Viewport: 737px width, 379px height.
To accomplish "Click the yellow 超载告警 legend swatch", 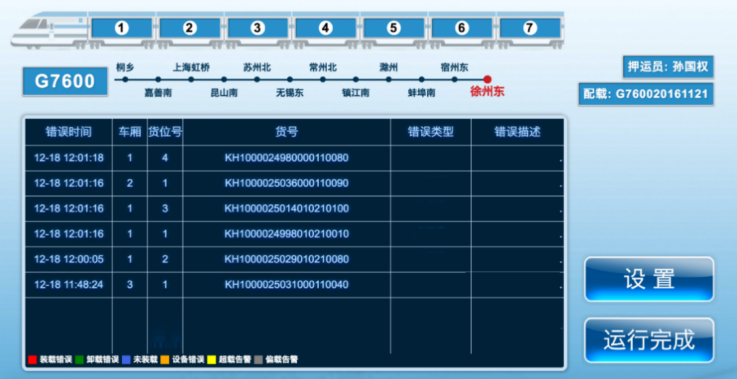I will 212,360.
